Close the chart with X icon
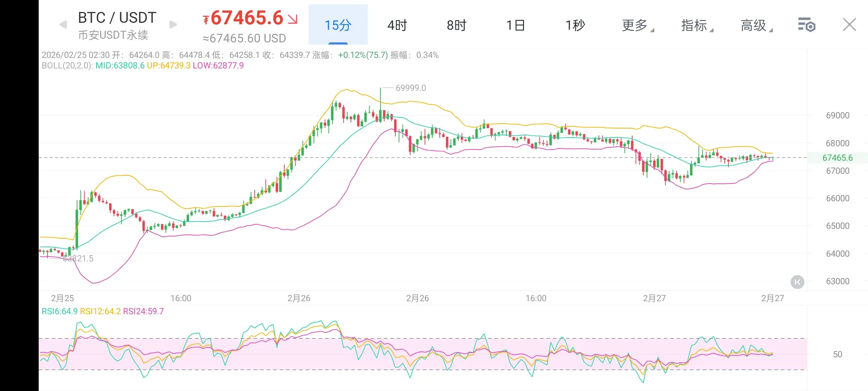Screen dimensions: 868x391 [x=849, y=25]
